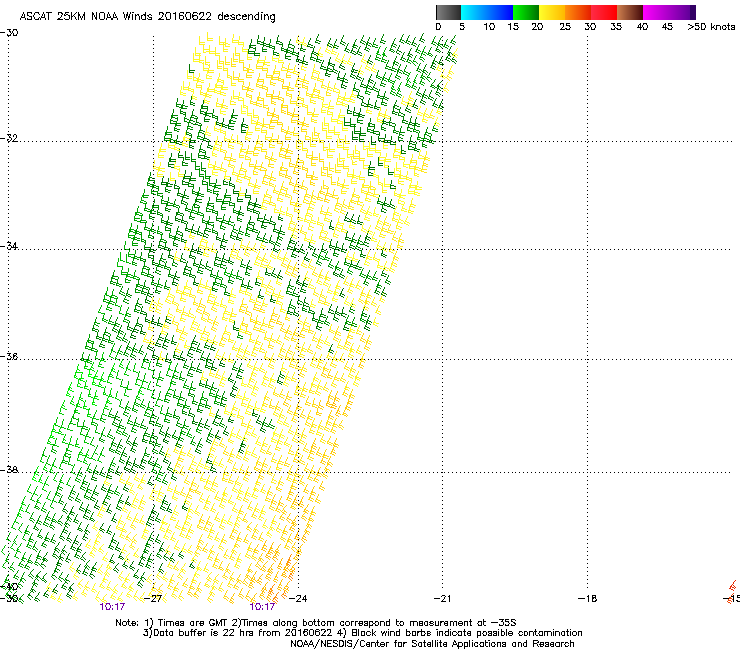This screenshot has width=740, height=650.
Task: Click the '35' legend tick label
Action: coord(616,27)
